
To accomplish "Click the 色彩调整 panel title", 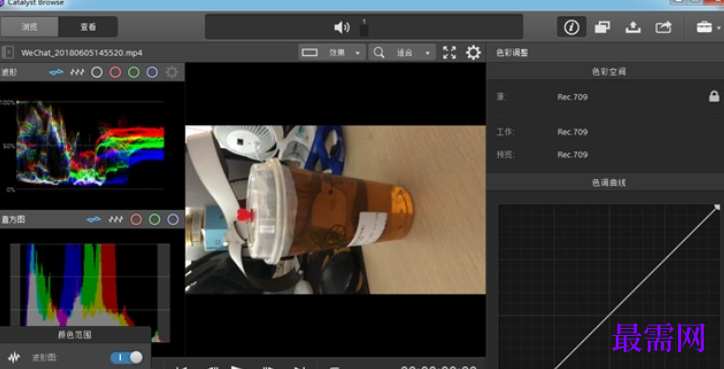I will 512,53.
